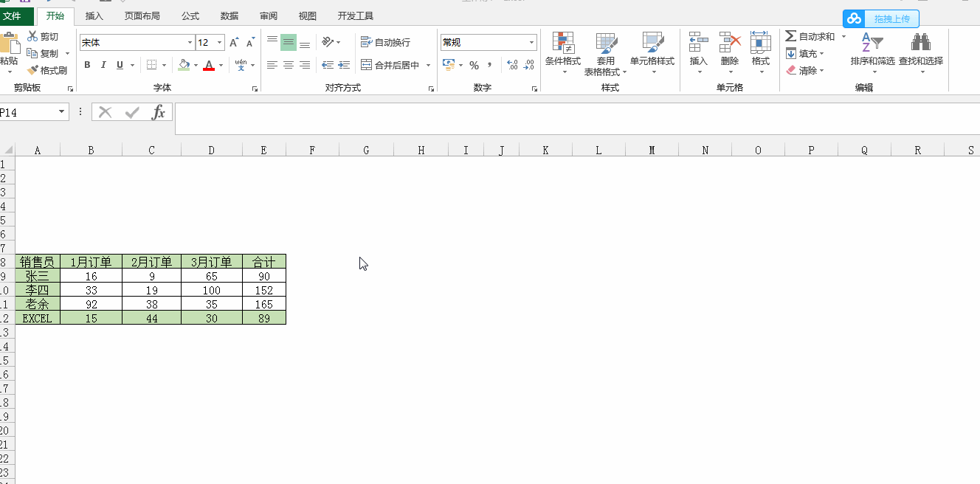Open the Clear (清除) dropdown
Screen dimensions: 980x484
804,70
